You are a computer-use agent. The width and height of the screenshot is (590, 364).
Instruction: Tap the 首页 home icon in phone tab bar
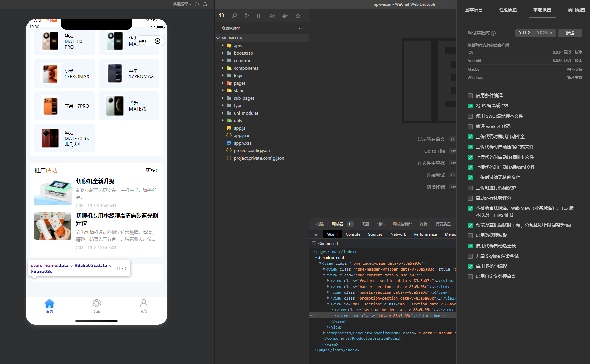coord(50,303)
